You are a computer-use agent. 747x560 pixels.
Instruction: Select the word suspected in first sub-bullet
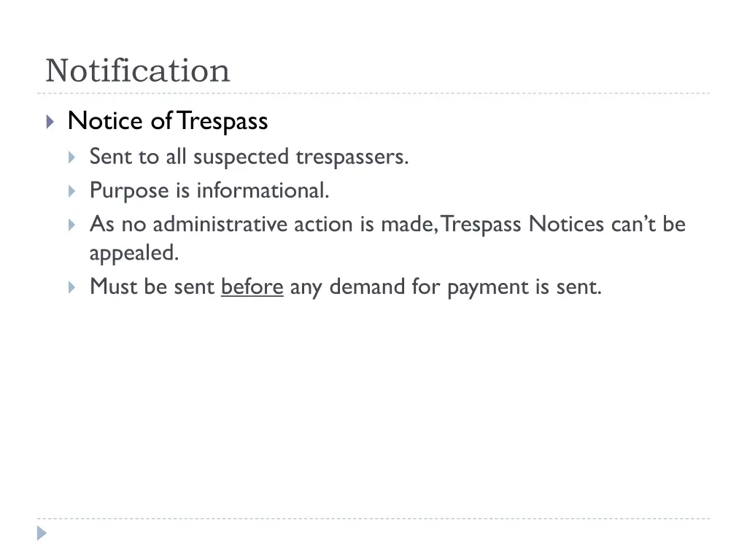point(241,157)
